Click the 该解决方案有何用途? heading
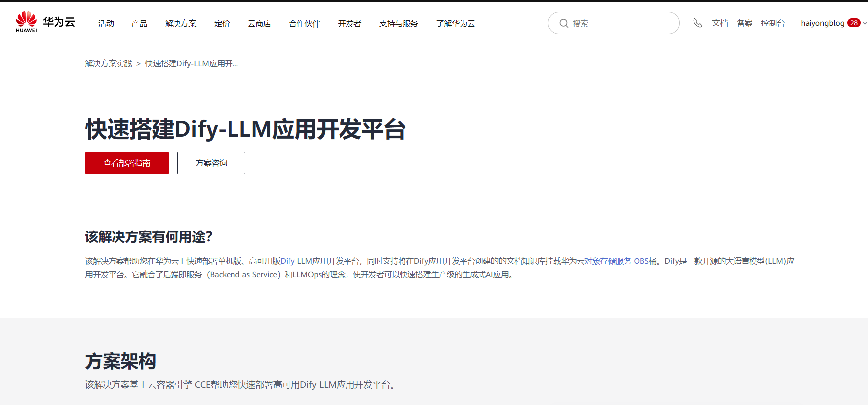 149,237
